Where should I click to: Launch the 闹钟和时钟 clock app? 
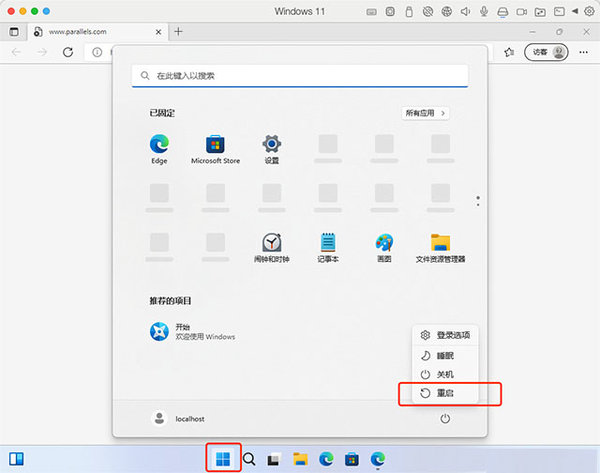tap(272, 248)
